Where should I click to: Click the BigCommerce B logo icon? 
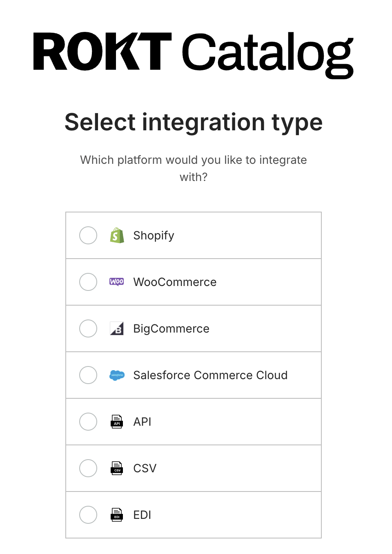click(117, 328)
